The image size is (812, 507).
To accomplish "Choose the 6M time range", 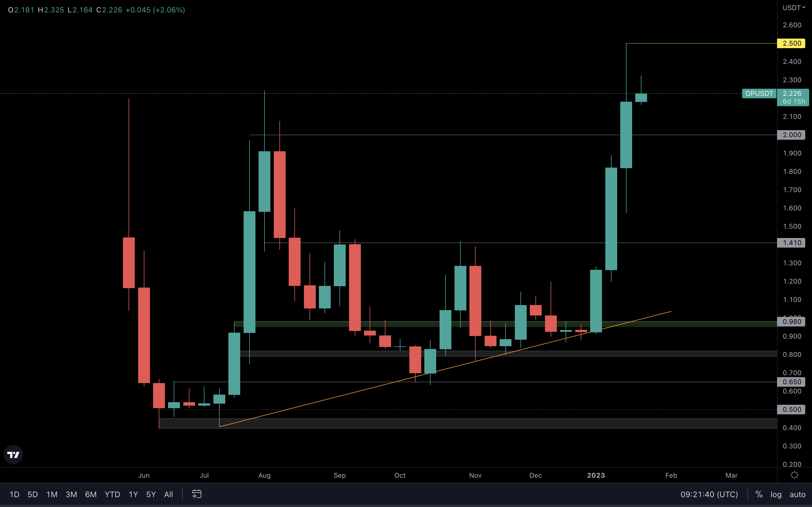I will 91,494.
